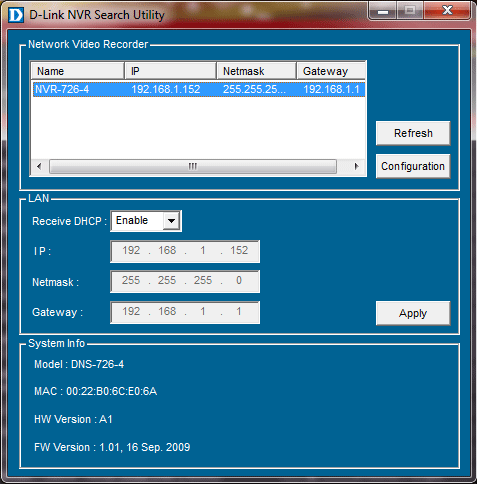
Task: Click the right scroll arrow of device list
Action: pos(356,166)
